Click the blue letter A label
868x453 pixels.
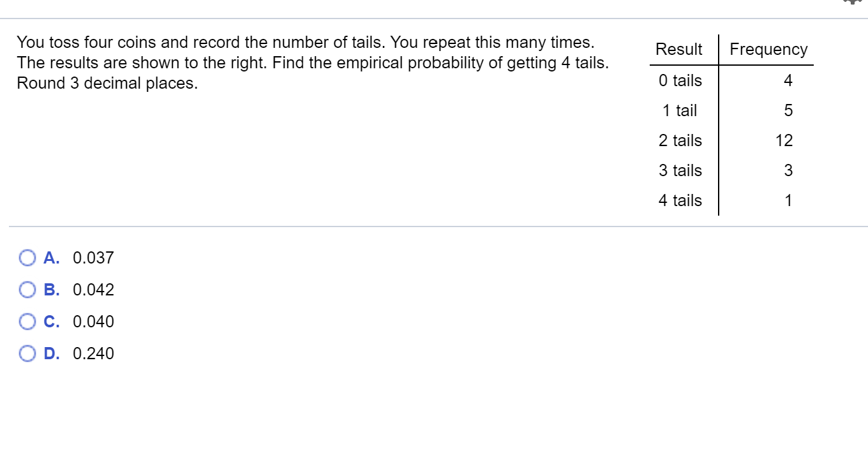pos(52,258)
